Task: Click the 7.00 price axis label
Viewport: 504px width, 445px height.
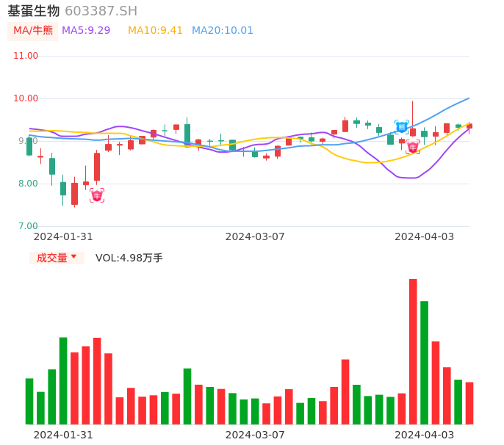Action: pos(26,226)
